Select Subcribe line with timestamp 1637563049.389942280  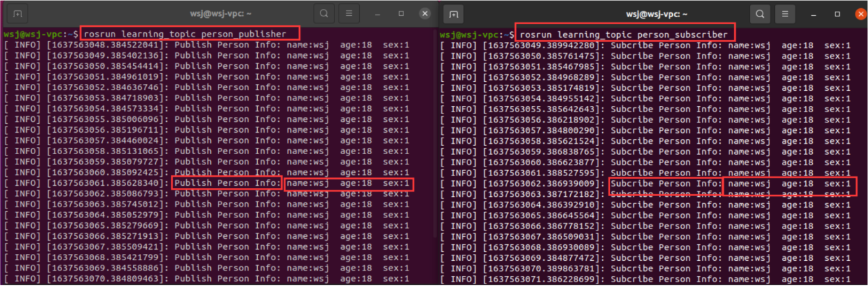645,45
